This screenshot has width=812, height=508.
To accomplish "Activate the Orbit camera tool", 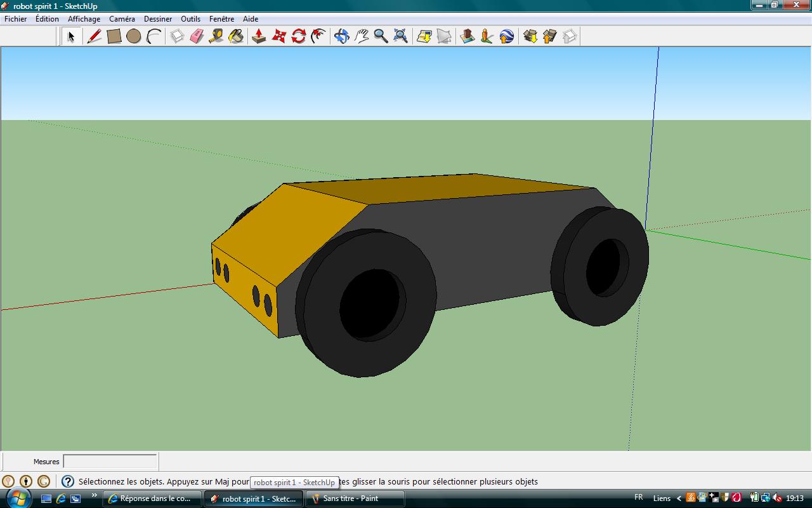I will tap(342, 36).
